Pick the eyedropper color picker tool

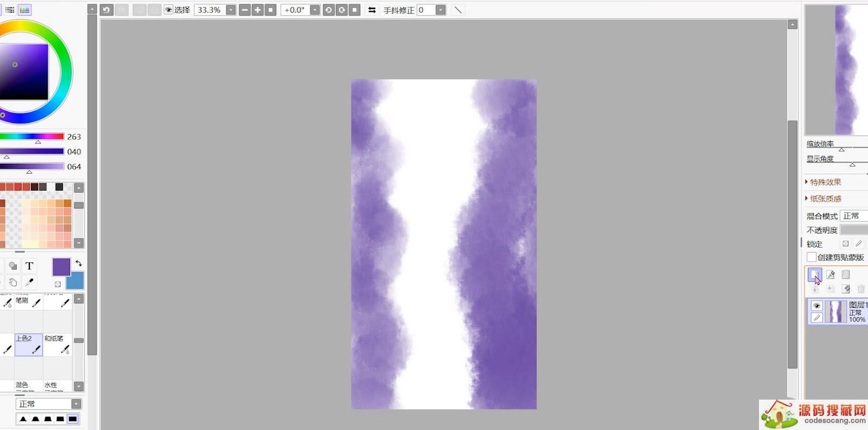(x=29, y=282)
